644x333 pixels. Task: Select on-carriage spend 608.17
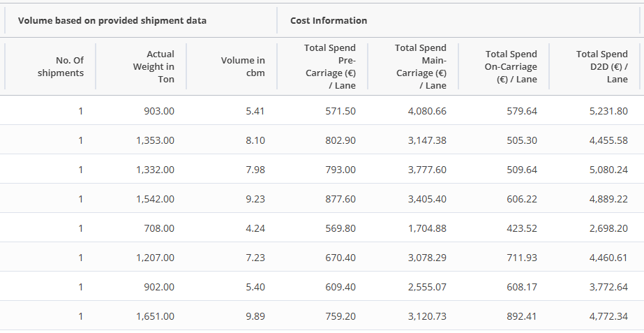point(522,287)
